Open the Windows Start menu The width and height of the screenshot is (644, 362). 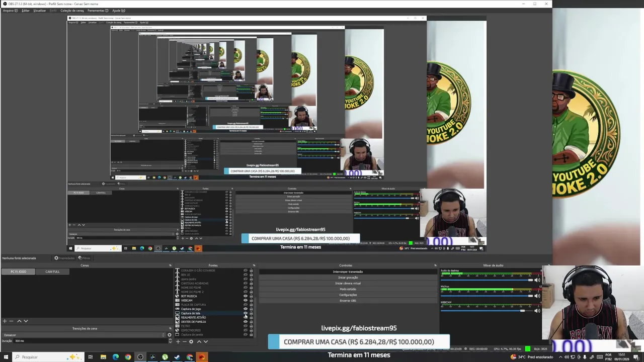[x=6, y=357]
